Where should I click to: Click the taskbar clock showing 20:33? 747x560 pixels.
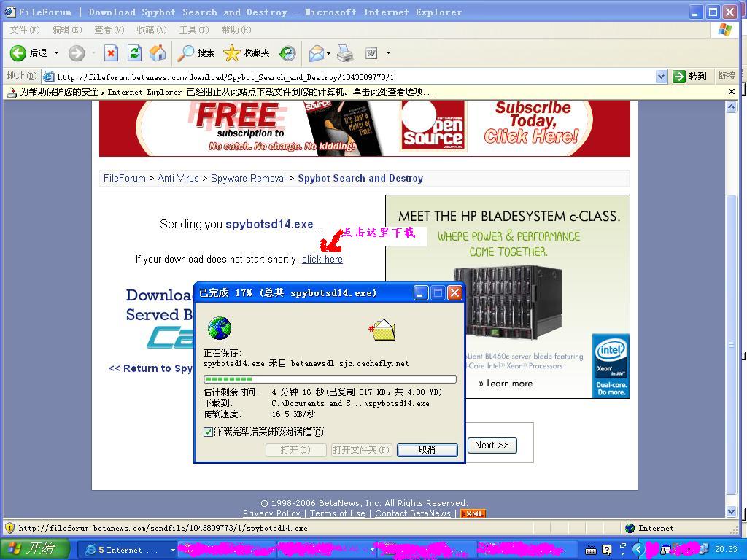(x=726, y=550)
